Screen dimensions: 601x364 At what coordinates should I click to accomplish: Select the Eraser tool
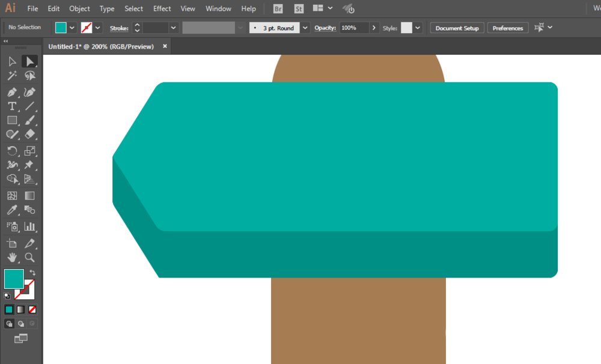(29, 135)
